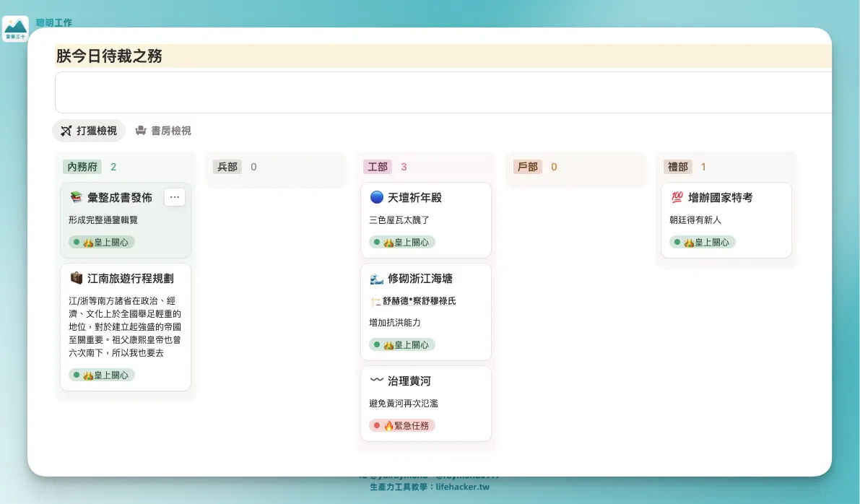Open the three-dot menu on 彙整成書發佈 card
Viewport: 860px width, 504px height.
pyautogui.click(x=175, y=197)
